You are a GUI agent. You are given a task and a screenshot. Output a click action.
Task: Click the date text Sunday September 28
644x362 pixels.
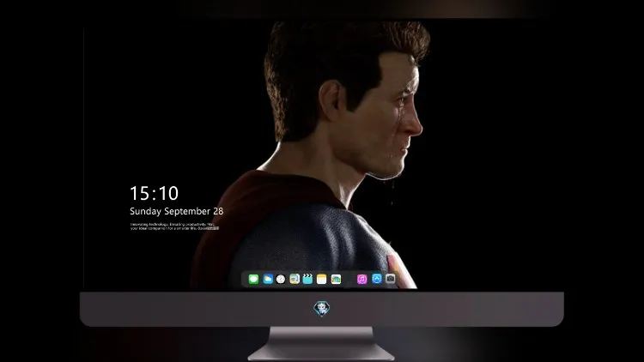point(177,211)
